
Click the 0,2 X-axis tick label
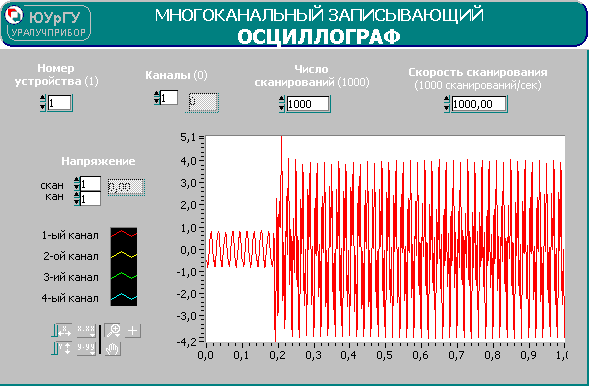pos(277,355)
